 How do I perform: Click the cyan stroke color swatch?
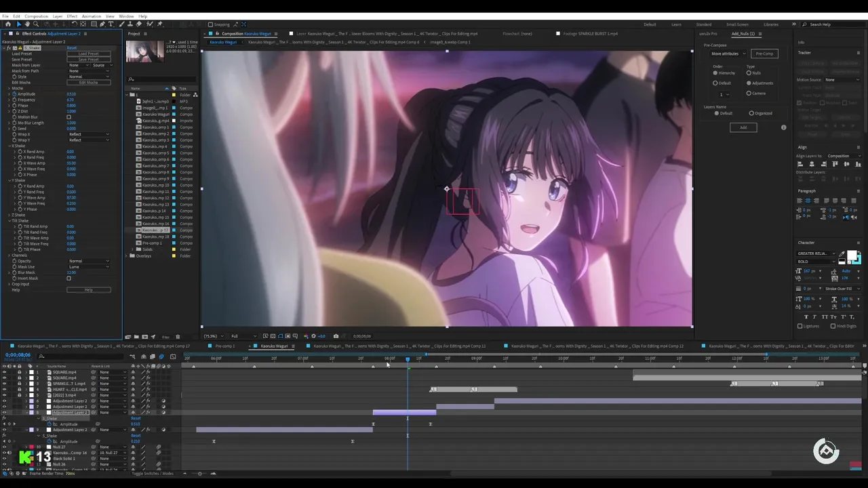click(x=858, y=262)
